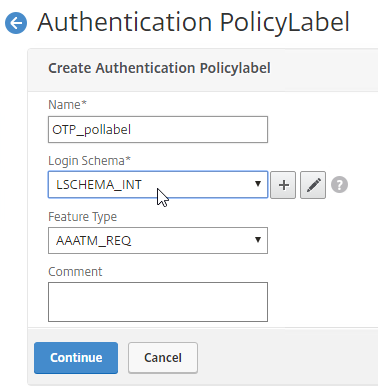The height and width of the screenshot is (386, 378).
Task: Edit the selected login schema via pencil icon
Action: [313, 185]
